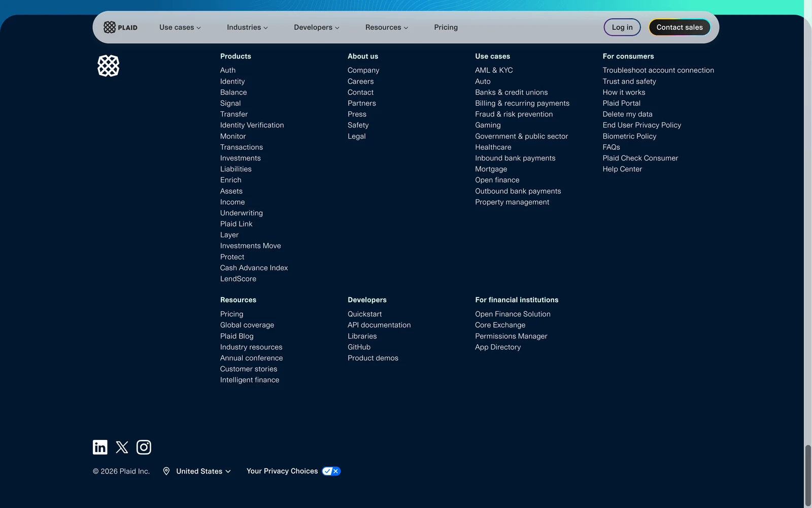Open the Transfer product link
This screenshot has width=812, height=508.
click(234, 114)
